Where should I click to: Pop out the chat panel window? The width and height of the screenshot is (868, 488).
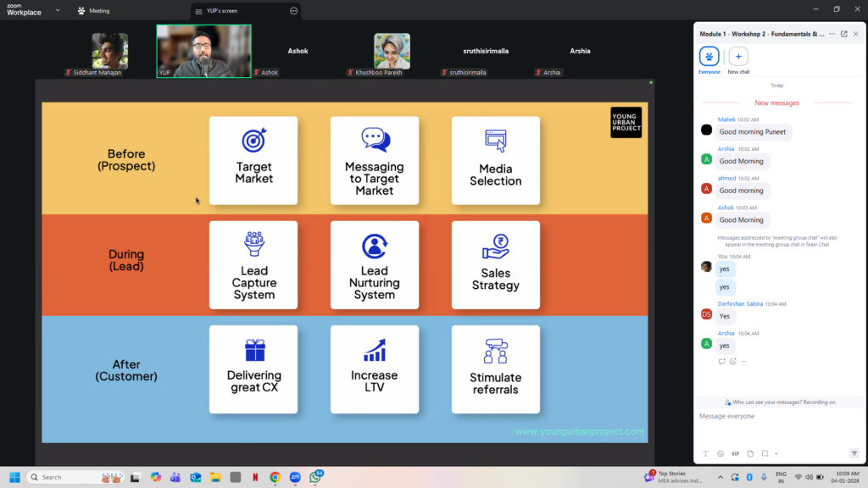[x=843, y=34]
